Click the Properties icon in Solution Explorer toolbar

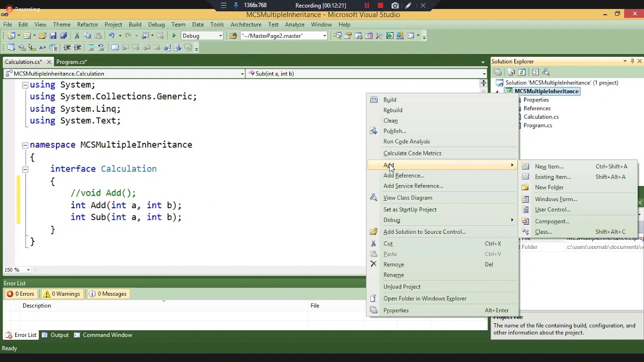pos(498,72)
